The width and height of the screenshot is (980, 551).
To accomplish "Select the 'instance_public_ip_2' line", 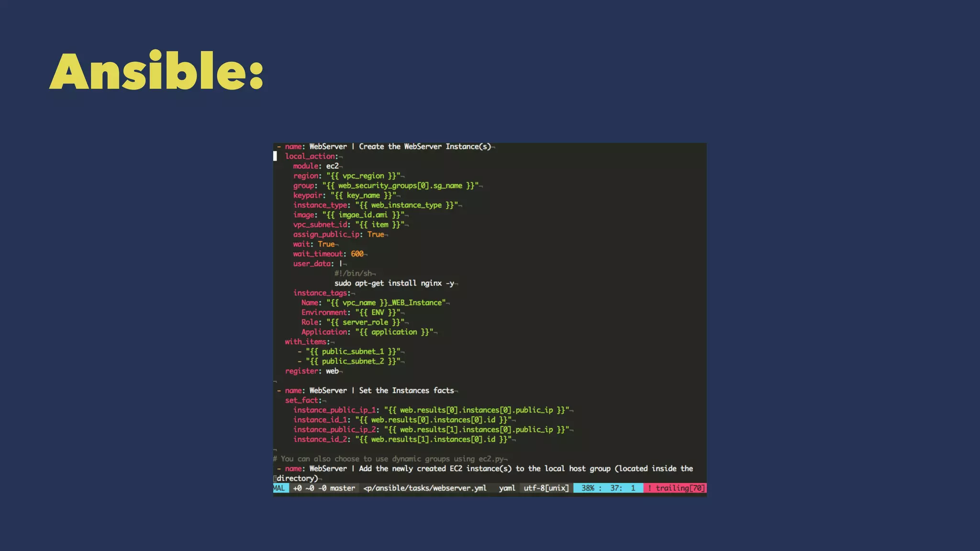I will pyautogui.click(x=433, y=430).
